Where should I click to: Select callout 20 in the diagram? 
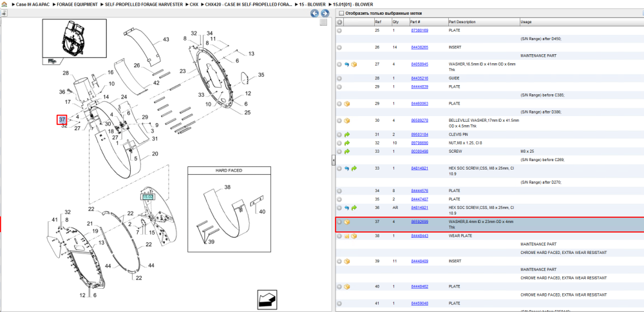[155, 153]
